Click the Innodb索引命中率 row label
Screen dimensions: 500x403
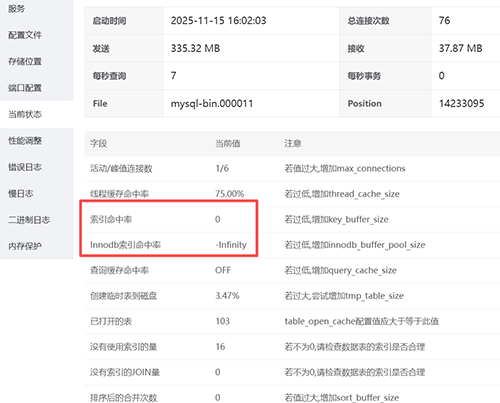[x=125, y=245]
